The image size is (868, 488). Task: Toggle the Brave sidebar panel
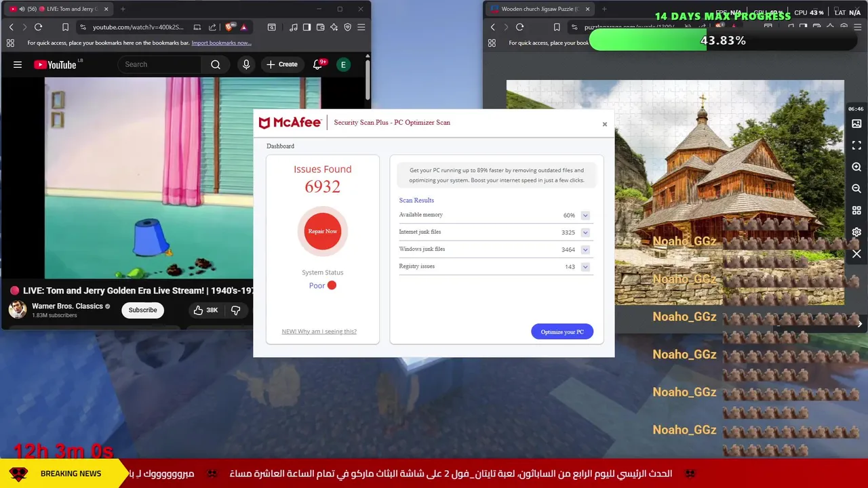tap(307, 27)
